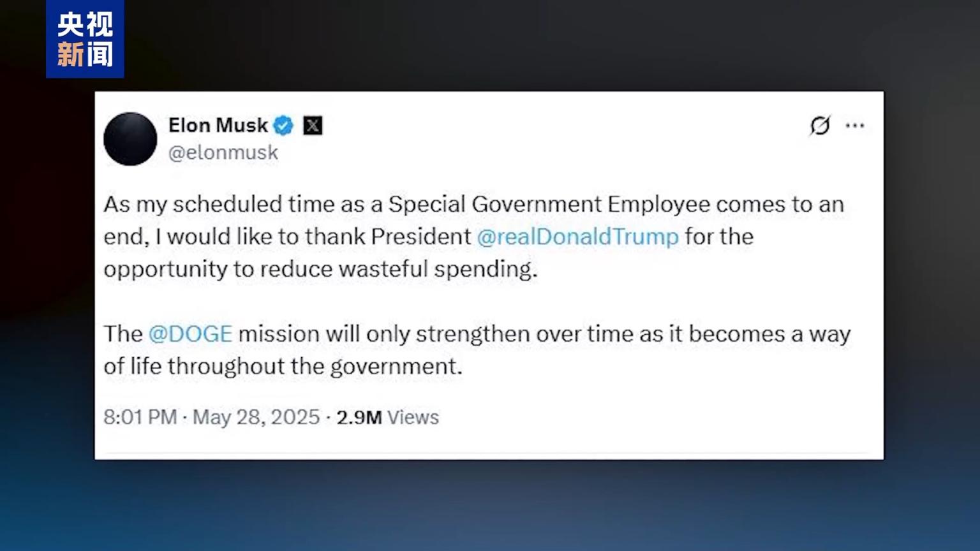Click the orange 新 character in the logo
The image size is (980, 551).
coord(71,54)
